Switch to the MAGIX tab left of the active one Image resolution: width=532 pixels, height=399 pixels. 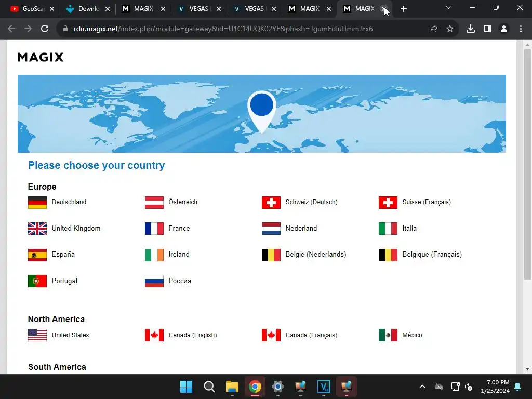[x=306, y=9]
